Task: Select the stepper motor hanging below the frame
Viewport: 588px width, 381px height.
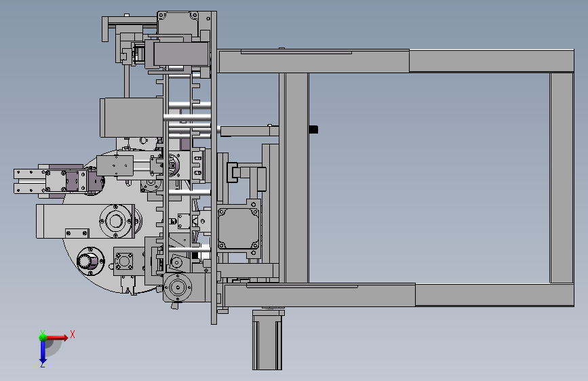Action: pyautogui.click(x=267, y=340)
